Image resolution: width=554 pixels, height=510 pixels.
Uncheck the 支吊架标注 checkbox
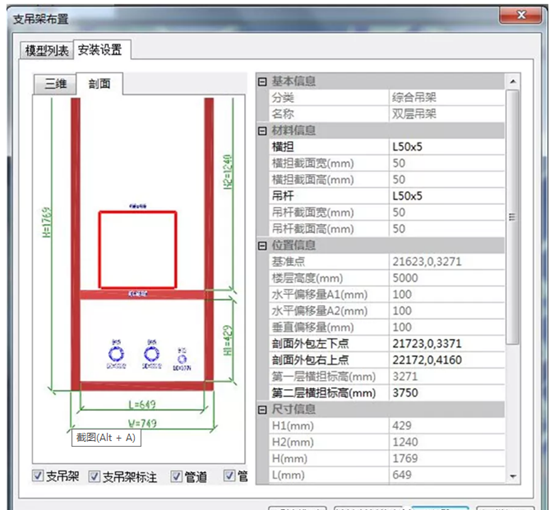click(94, 476)
